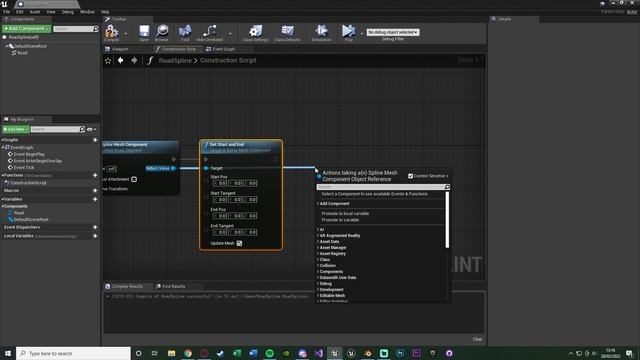The height and width of the screenshot is (360, 640).
Task: Choose Promote to local variable
Action: click(345, 213)
